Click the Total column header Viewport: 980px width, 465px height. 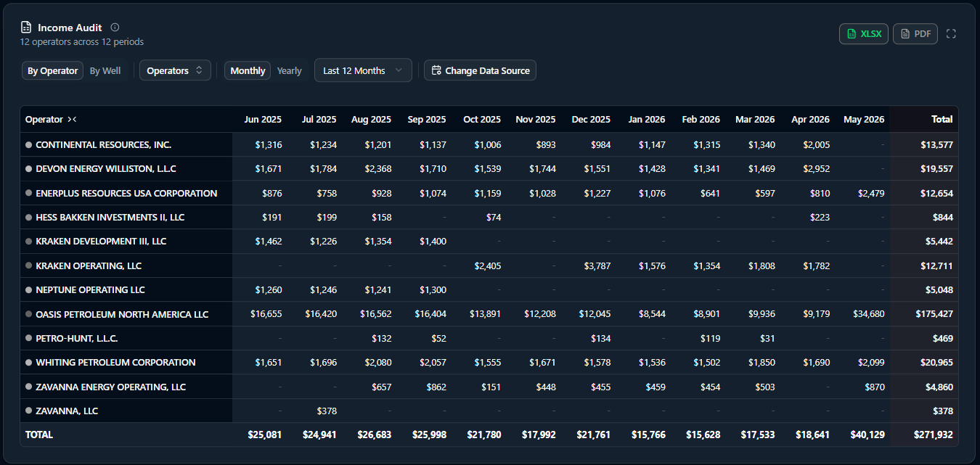(x=942, y=120)
